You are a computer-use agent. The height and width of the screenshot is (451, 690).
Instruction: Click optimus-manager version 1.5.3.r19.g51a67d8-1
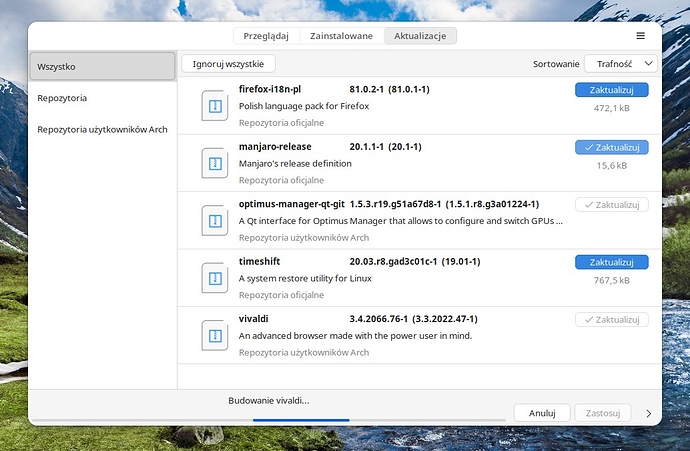coord(395,204)
